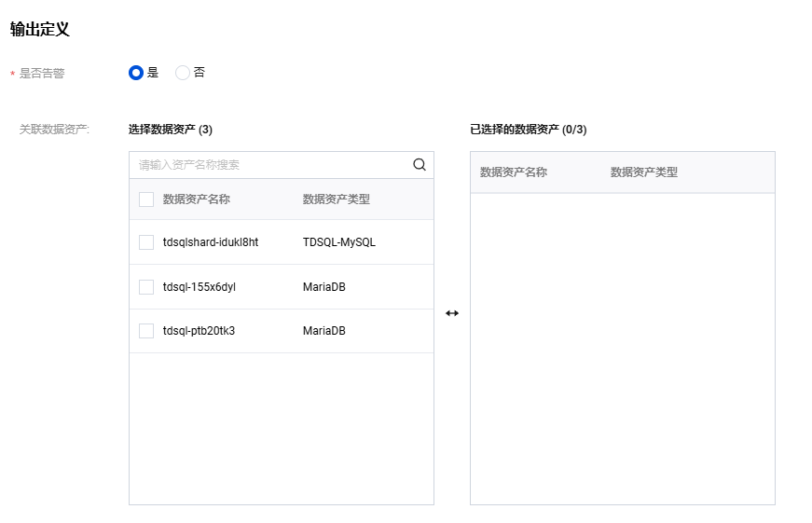Click the search magnifier icon in asset search box
812x523 pixels.
coord(420,165)
